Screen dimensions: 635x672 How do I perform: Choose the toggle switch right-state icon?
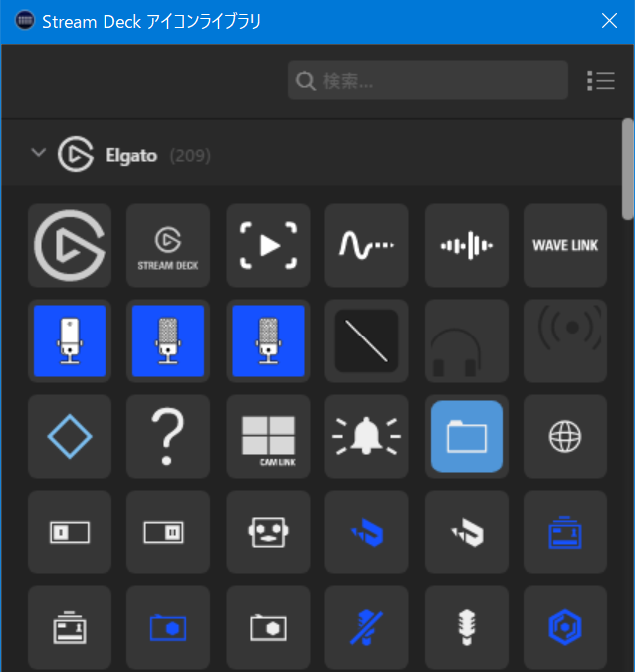(168, 532)
